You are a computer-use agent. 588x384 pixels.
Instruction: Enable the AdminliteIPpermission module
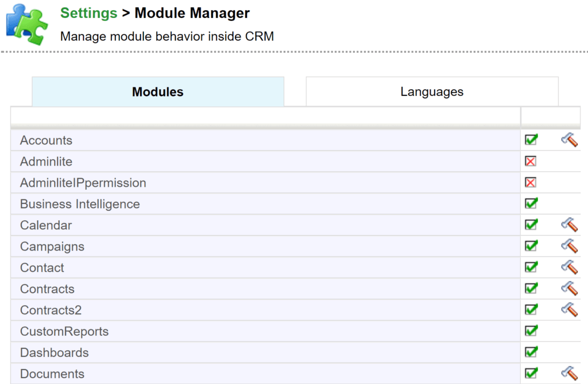531,182
